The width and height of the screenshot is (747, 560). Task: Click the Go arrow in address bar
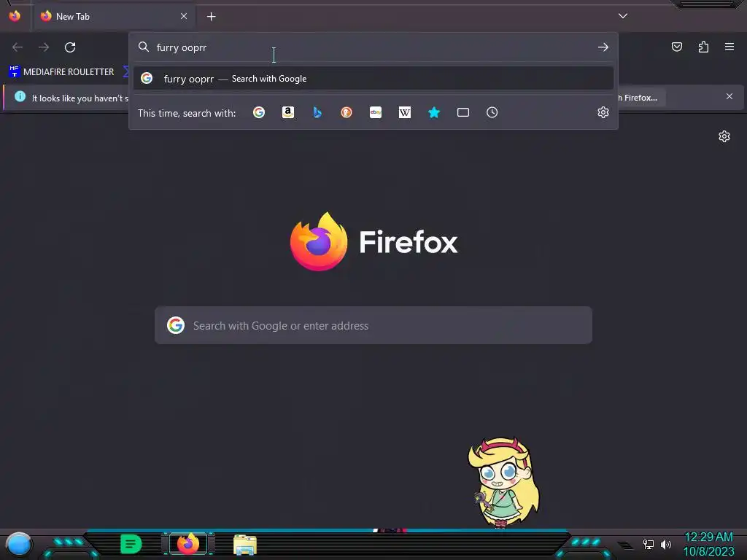coord(603,47)
